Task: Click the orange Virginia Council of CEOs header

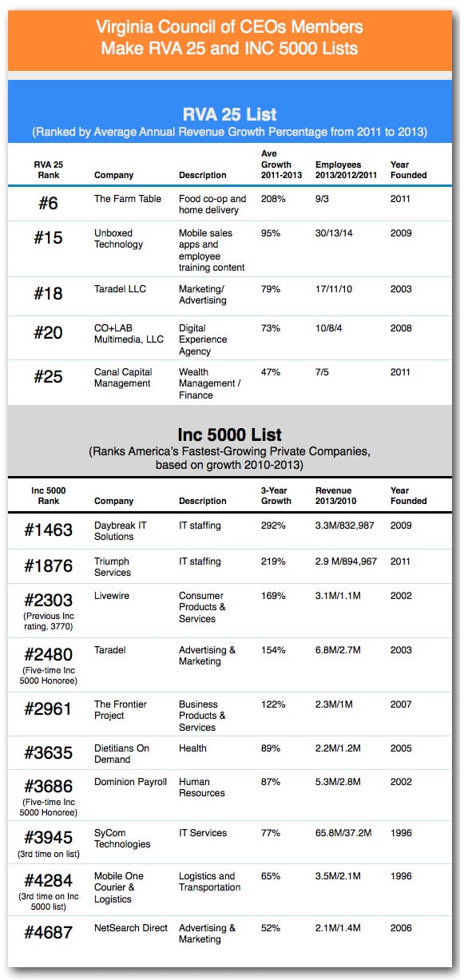Action: coord(229,37)
